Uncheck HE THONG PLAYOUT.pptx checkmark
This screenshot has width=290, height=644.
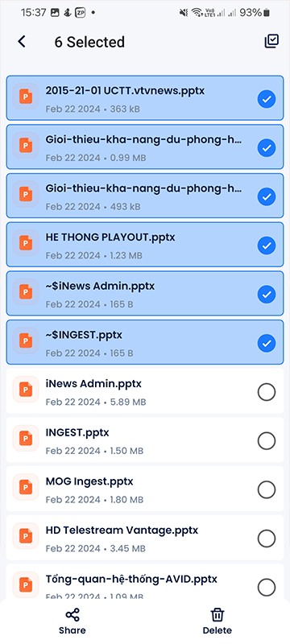267,246
